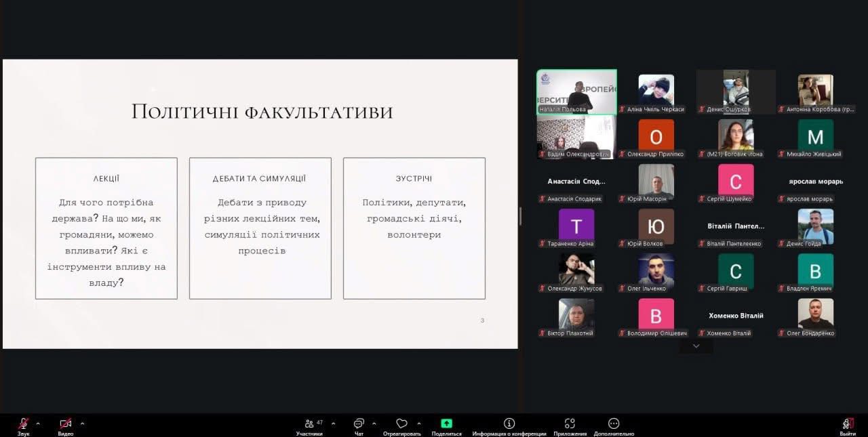Click the Лекції box on the slide

[106, 228]
